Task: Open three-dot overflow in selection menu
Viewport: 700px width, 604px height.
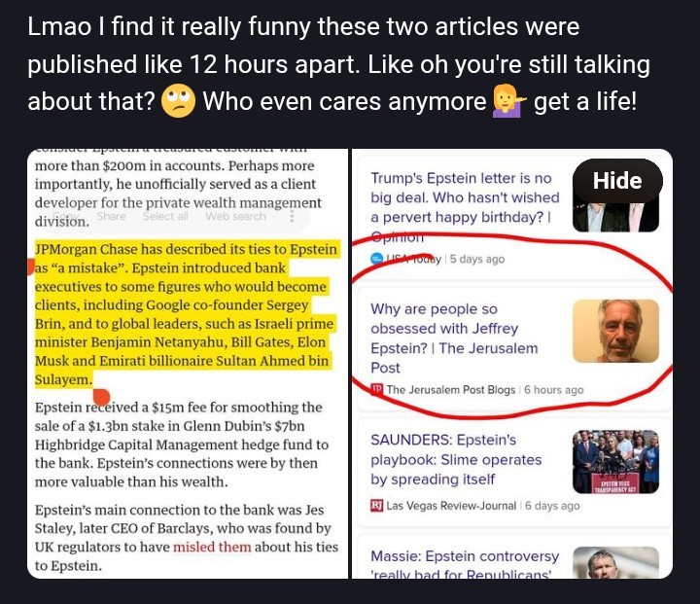Action: (x=292, y=217)
